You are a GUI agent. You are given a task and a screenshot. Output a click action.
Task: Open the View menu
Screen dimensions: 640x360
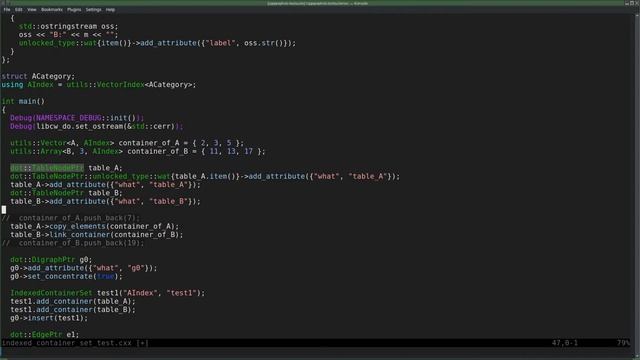pyautogui.click(x=32, y=9)
